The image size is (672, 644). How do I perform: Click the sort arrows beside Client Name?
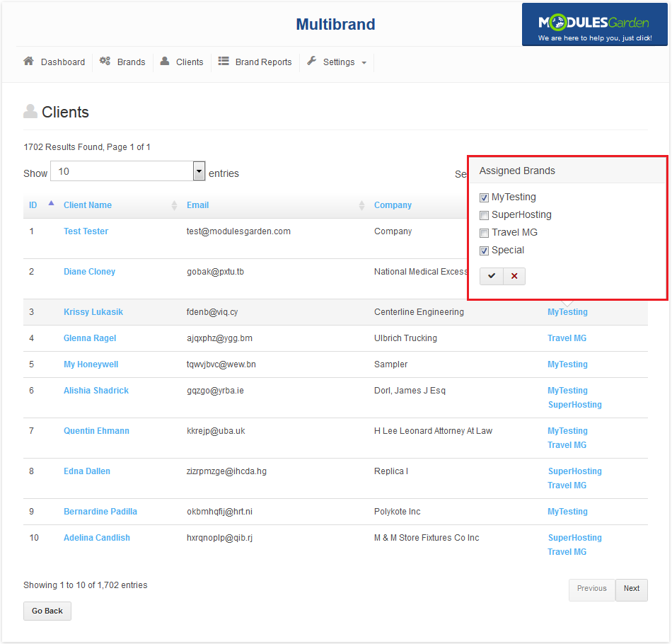click(x=174, y=205)
